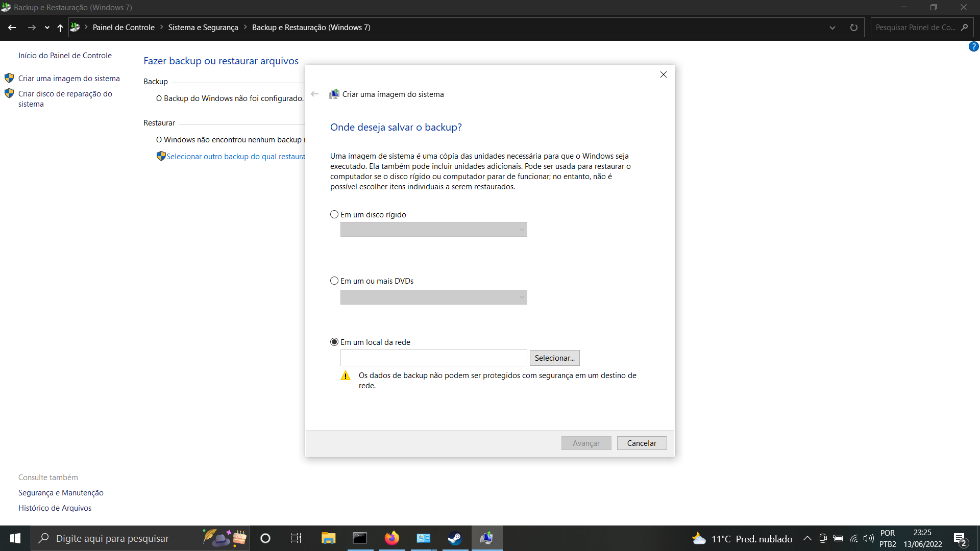Viewport: 980px width, 551px height.
Task: Open Painel de Controle breadcrumb
Action: [124, 28]
